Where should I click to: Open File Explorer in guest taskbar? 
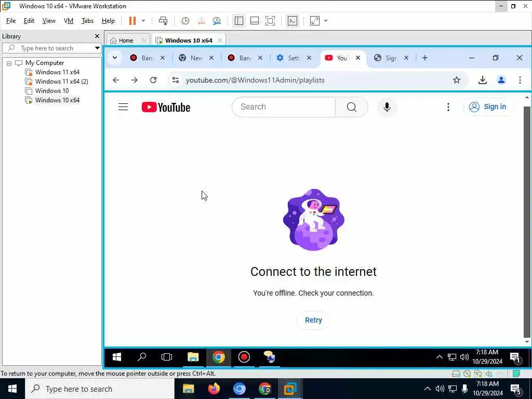pyautogui.click(x=193, y=357)
